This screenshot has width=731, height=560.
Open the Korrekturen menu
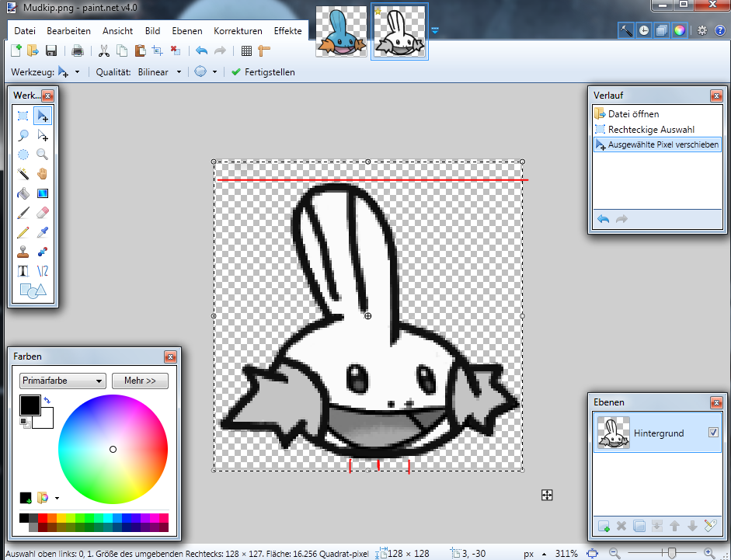pyautogui.click(x=238, y=31)
